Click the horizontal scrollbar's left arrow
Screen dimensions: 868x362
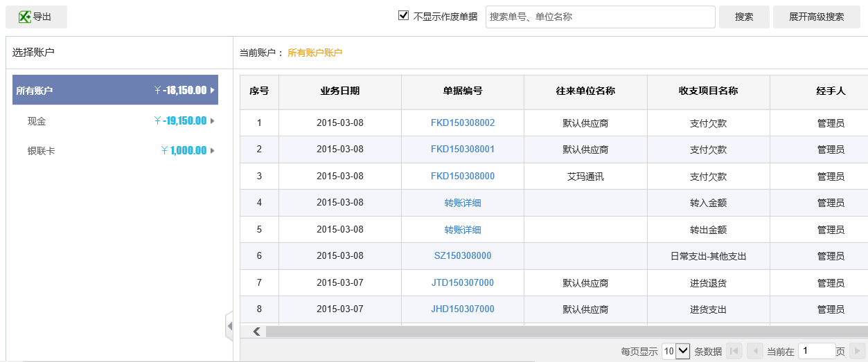coord(256,332)
